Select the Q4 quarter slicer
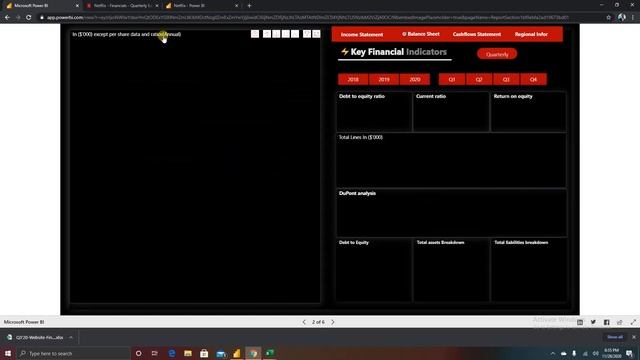The width and height of the screenshot is (640, 360). (x=533, y=80)
